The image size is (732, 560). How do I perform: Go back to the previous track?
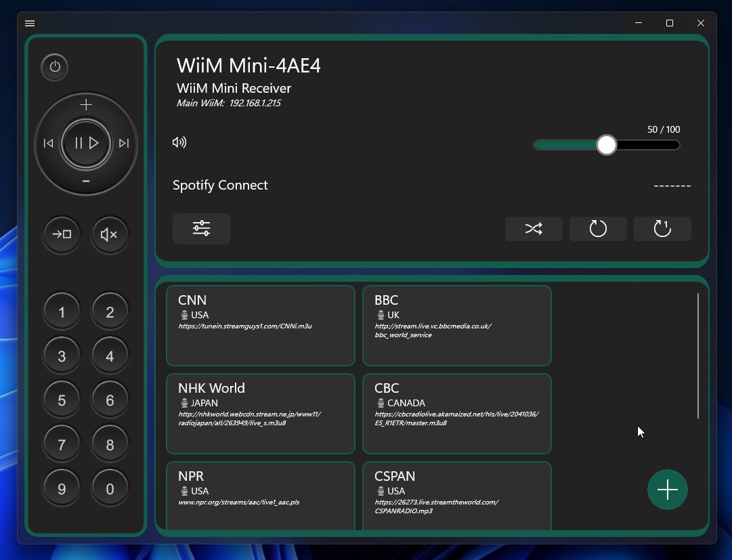48,144
